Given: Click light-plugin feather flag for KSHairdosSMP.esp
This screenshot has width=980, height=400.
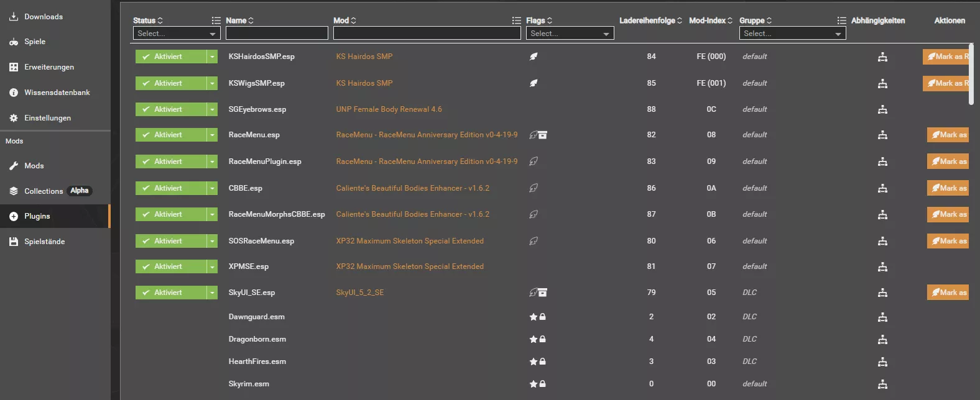Looking at the screenshot, I should (x=534, y=57).
